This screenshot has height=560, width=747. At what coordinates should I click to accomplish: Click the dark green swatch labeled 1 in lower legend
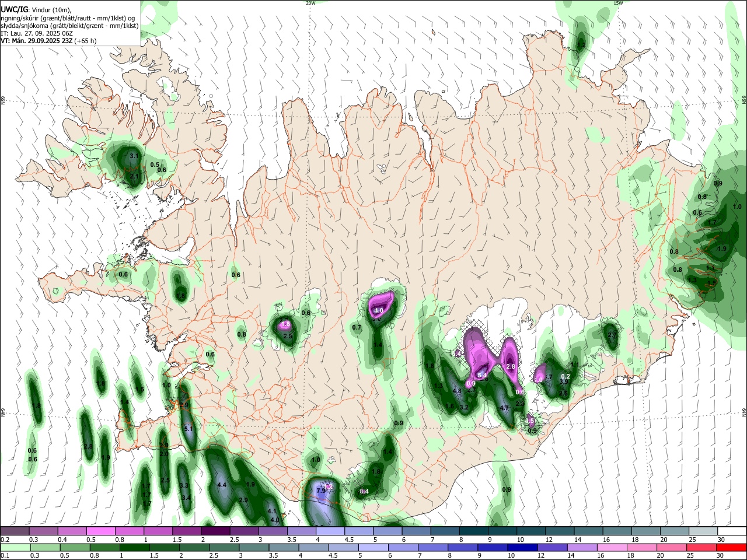coord(134,547)
